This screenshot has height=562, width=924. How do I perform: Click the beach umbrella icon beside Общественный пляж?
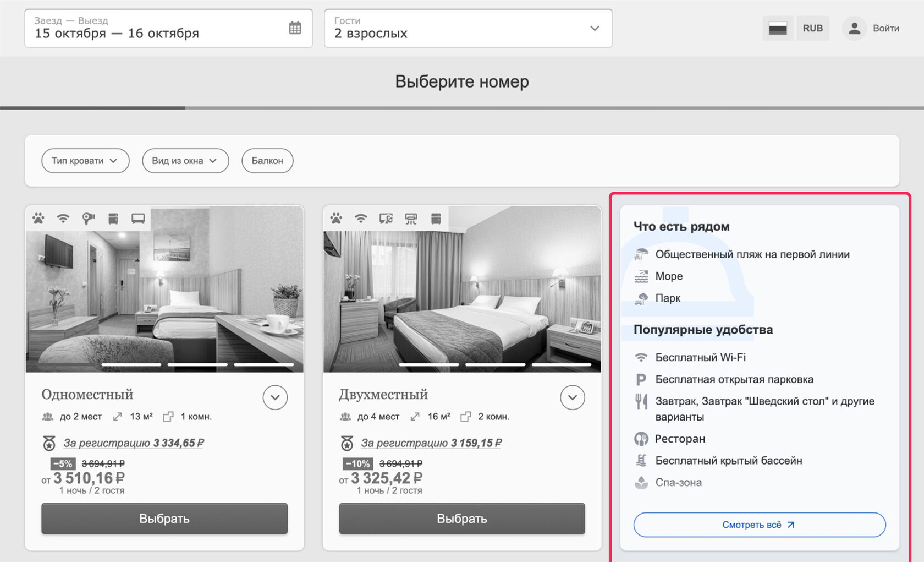tap(641, 254)
